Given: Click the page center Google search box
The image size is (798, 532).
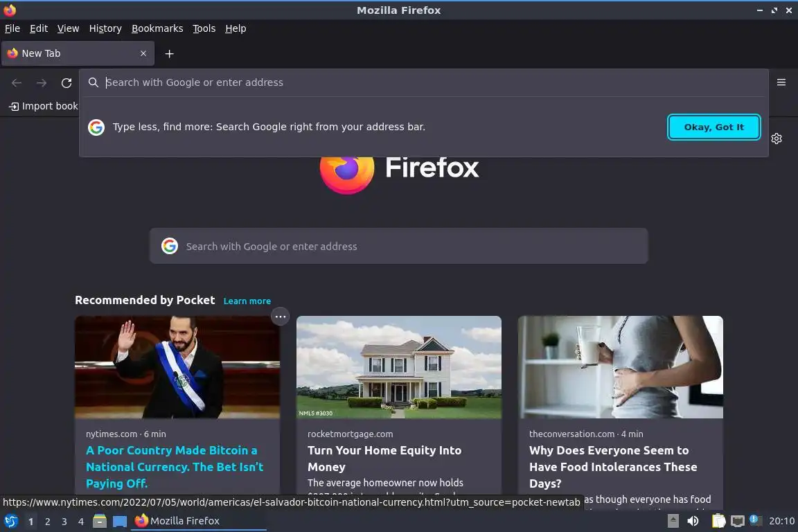Looking at the screenshot, I should pos(398,246).
